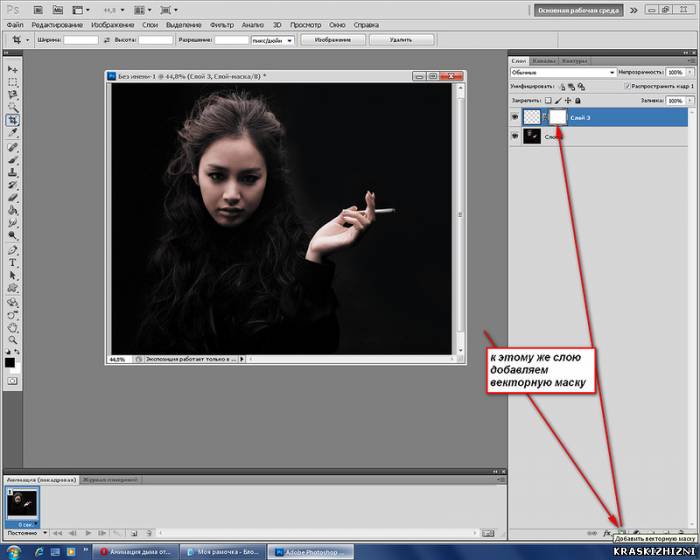Open Layers panel options menu
Screen dimensions: 700x560
pyautogui.click(x=692, y=60)
